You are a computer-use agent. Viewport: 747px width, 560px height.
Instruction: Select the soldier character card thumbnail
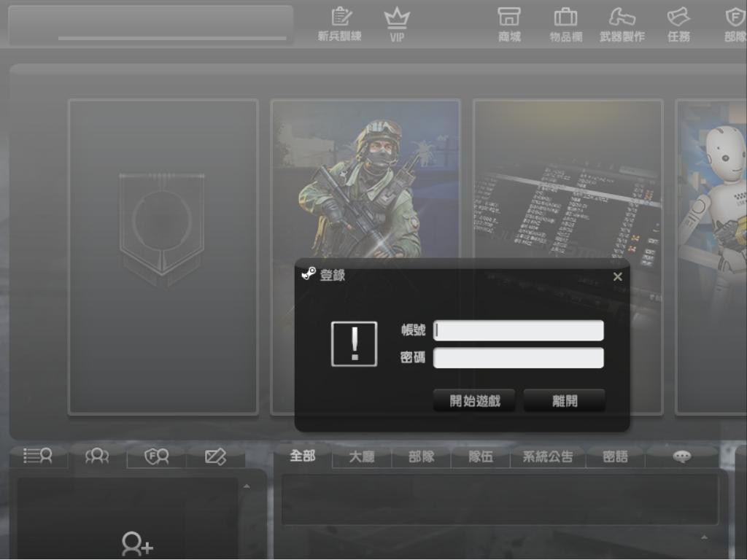coord(365,179)
